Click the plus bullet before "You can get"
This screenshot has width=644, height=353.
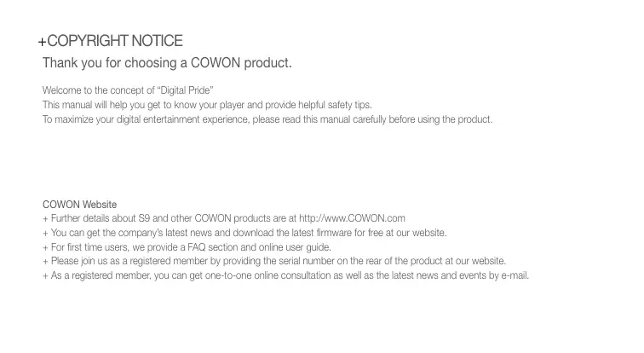coord(46,233)
